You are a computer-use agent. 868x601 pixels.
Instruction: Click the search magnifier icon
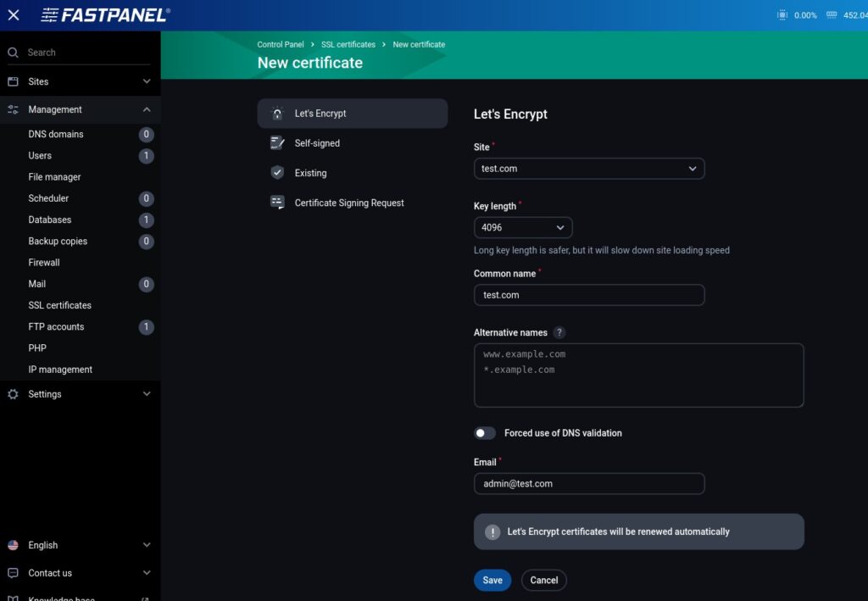click(13, 53)
